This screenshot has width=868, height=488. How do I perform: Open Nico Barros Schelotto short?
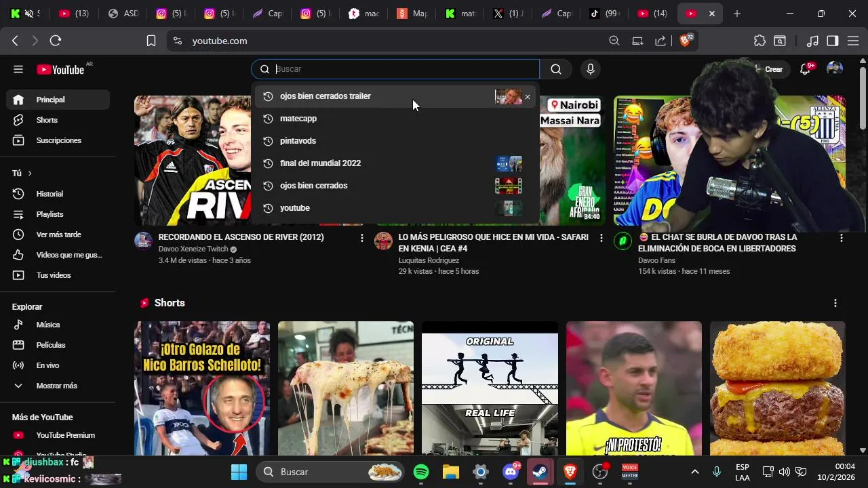[202, 388]
